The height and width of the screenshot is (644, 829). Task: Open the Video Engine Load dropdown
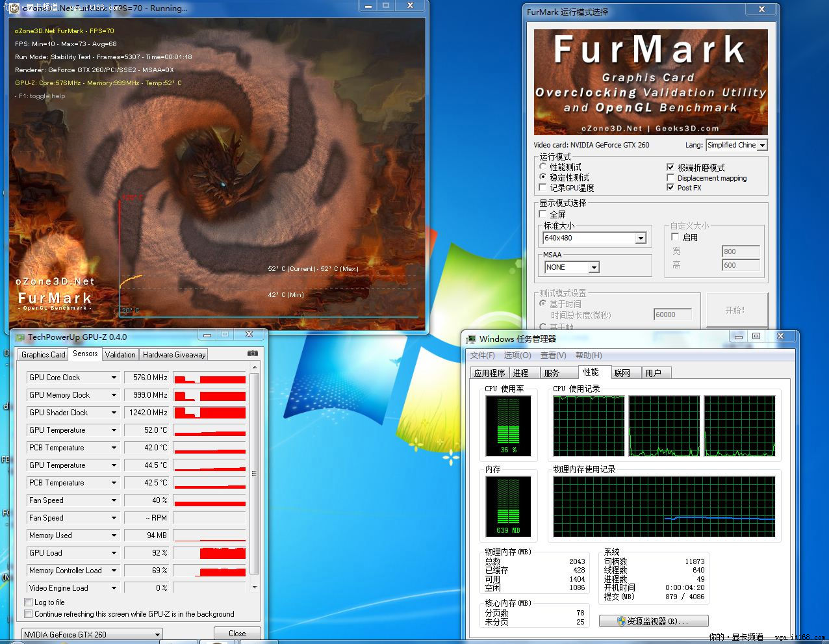[73, 588]
